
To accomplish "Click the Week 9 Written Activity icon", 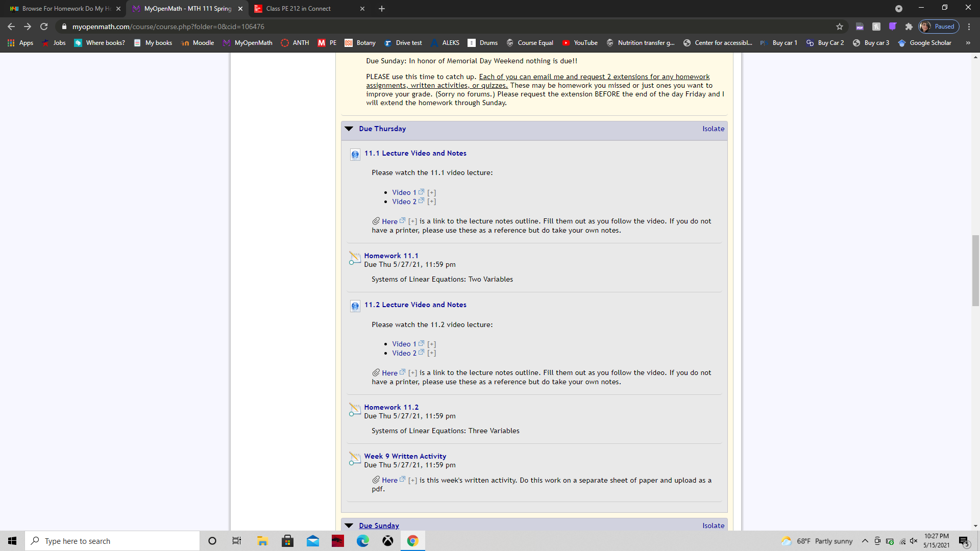I will click(x=355, y=459).
